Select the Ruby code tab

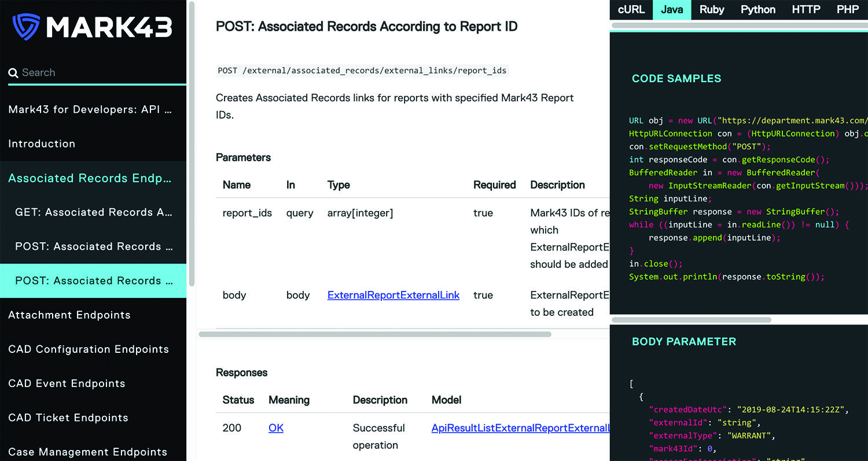pos(712,10)
